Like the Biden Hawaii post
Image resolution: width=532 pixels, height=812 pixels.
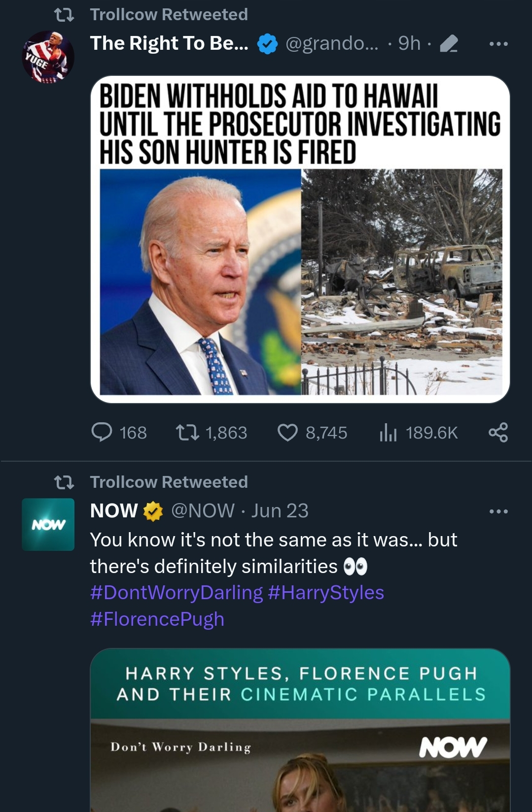[288, 433]
